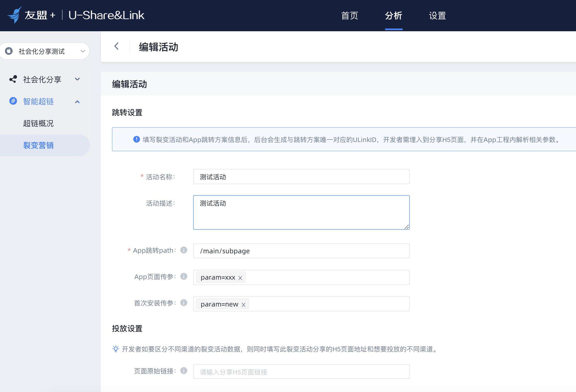Click the App页面传参 tag input field

coord(301,277)
